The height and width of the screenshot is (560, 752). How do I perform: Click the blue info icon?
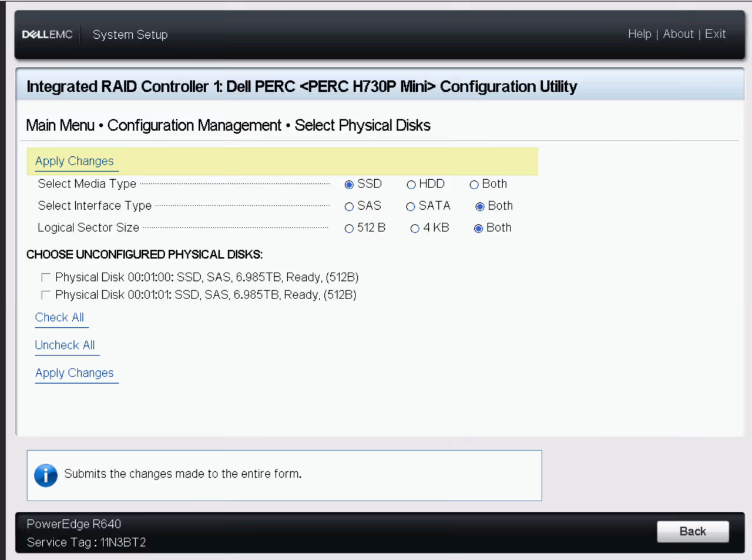(x=46, y=475)
